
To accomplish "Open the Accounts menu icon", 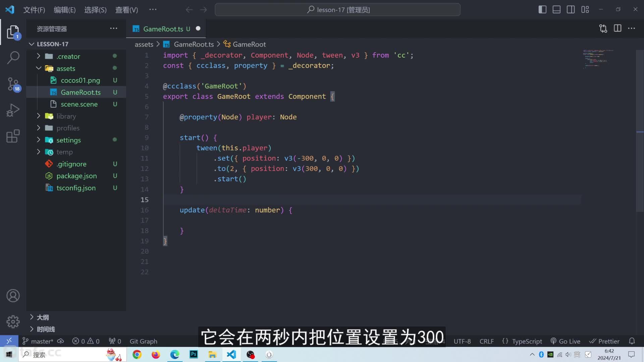I will [x=13, y=296].
